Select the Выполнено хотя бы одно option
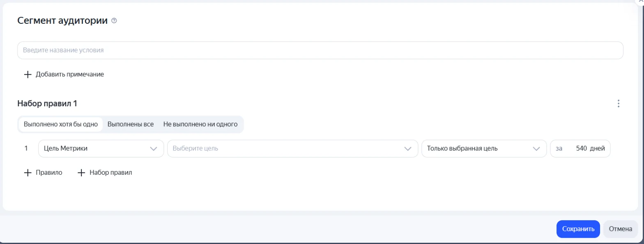Viewport: 644px width, 244px height. 60,124
